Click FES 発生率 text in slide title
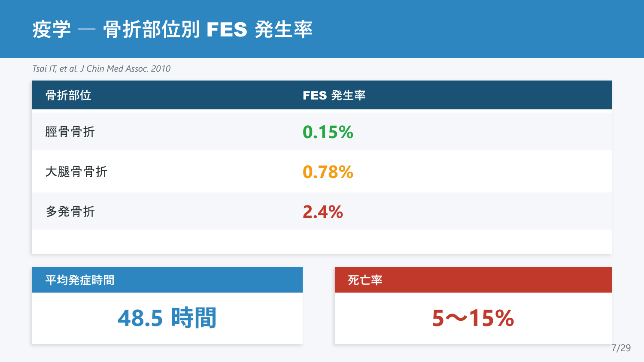 pos(259,30)
